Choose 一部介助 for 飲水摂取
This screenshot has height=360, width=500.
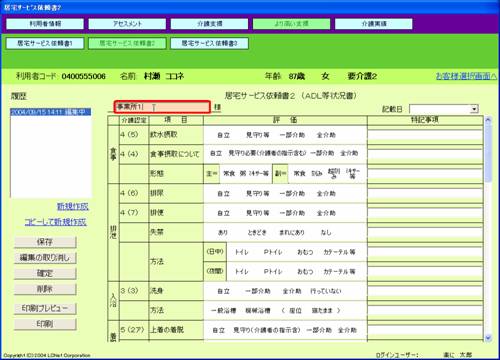click(x=292, y=135)
